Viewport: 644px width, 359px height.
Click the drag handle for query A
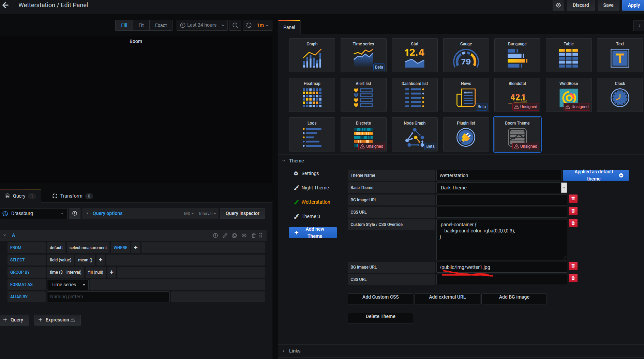(x=261, y=235)
